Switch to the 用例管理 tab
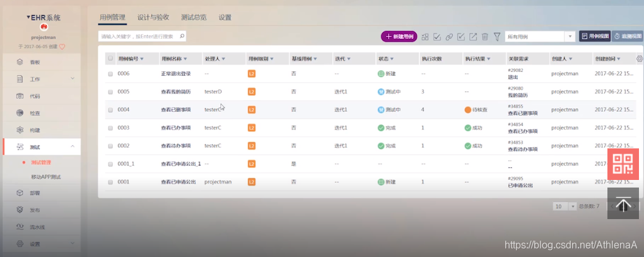Screen dimensions: 644x257 [x=112, y=17]
